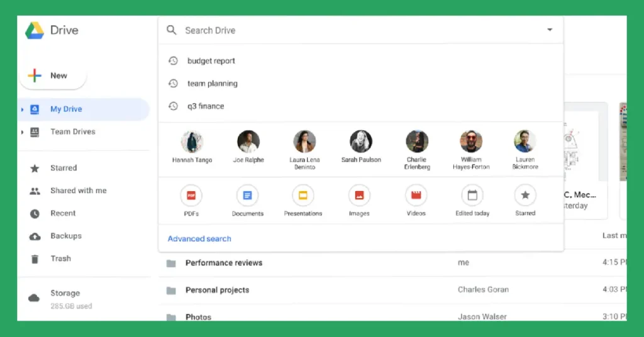
Task: Click history icon beside q3 finance
Action: pyautogui.click(x=174, y=106)
